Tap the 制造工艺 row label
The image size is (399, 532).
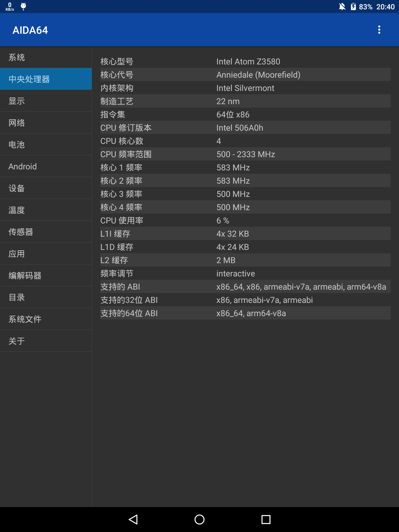117,101
